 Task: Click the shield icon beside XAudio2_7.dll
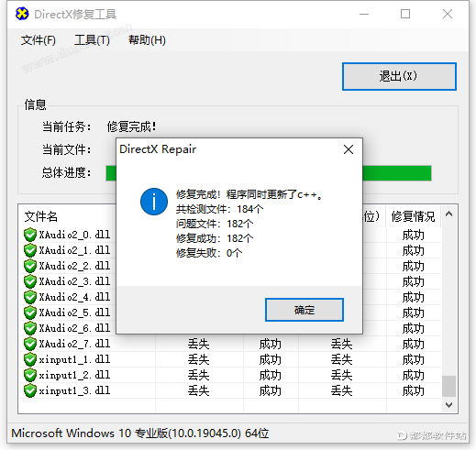[x=30, y=344]
